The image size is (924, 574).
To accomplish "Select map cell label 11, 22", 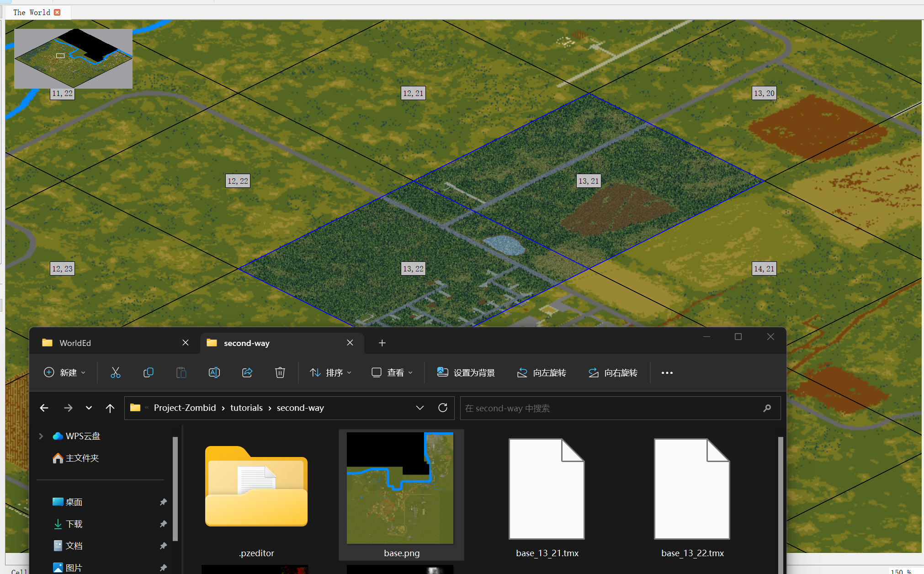I will (x=63, y=93).
